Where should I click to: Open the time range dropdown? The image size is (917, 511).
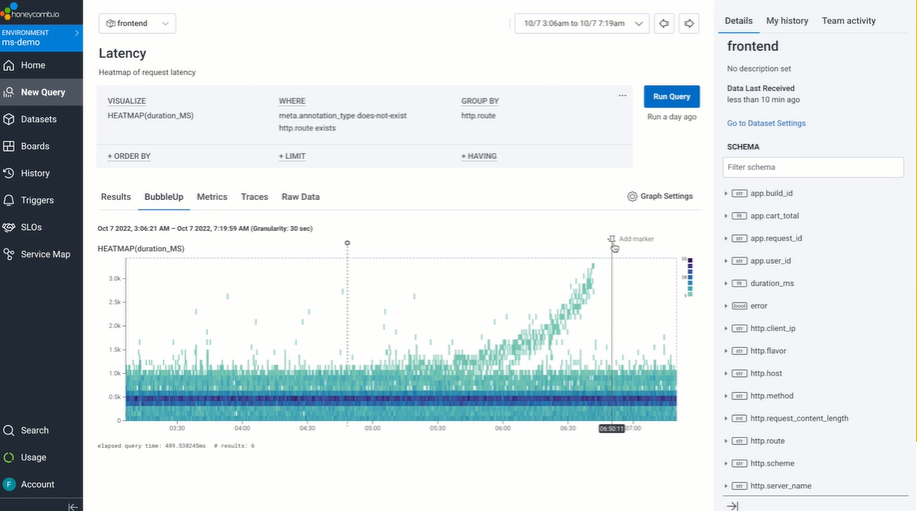click(x=582, y=23)
